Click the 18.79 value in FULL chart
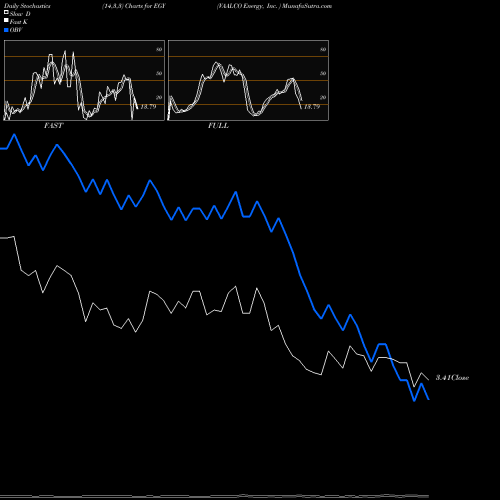The height and width of the screenshot is (500, 500). pos(312,107)
